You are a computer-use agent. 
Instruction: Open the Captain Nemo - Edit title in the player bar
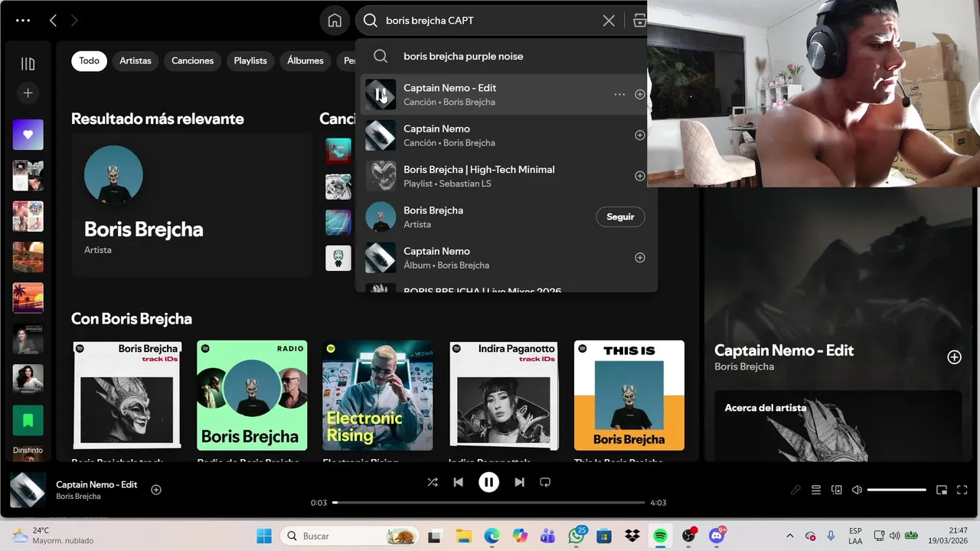96,484
